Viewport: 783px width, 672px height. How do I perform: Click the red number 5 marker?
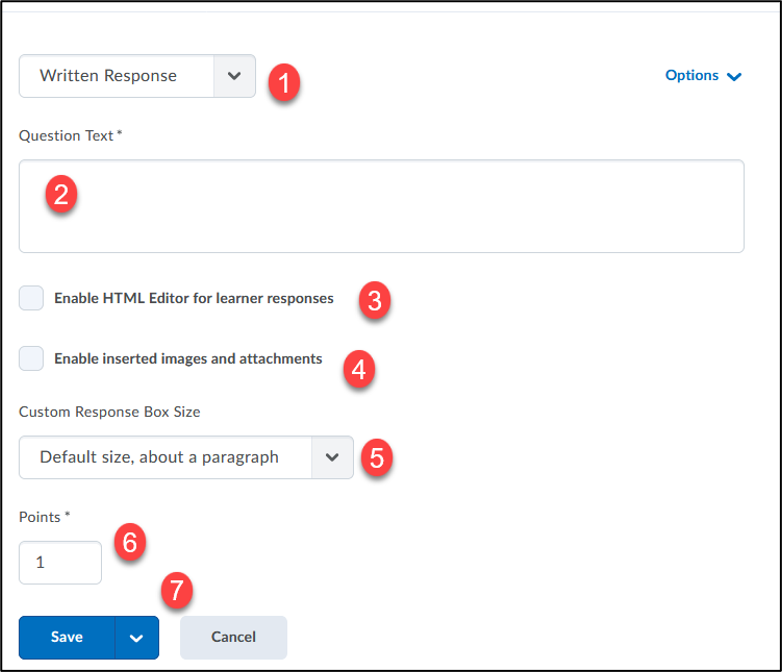point(376,458)
